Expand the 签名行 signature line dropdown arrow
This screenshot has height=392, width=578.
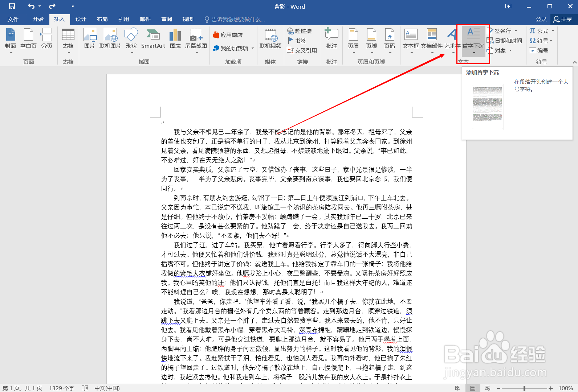[x=516, y=31]
